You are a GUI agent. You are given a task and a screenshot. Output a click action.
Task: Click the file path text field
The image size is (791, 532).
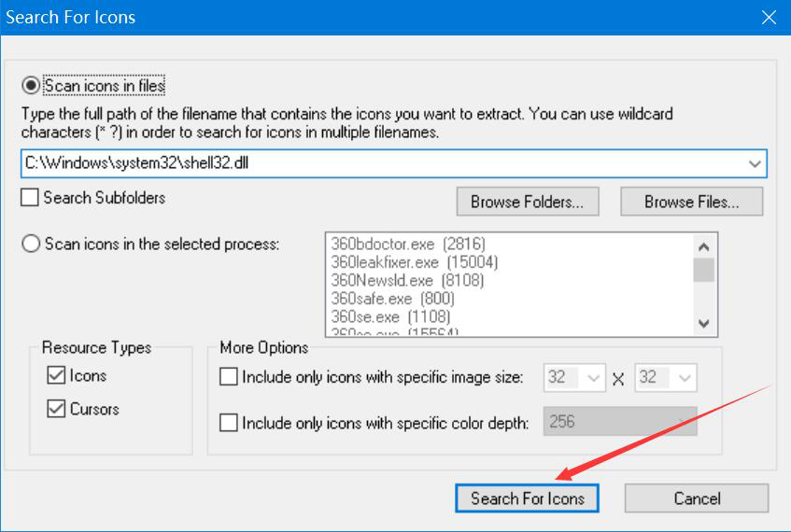[374, 163]
